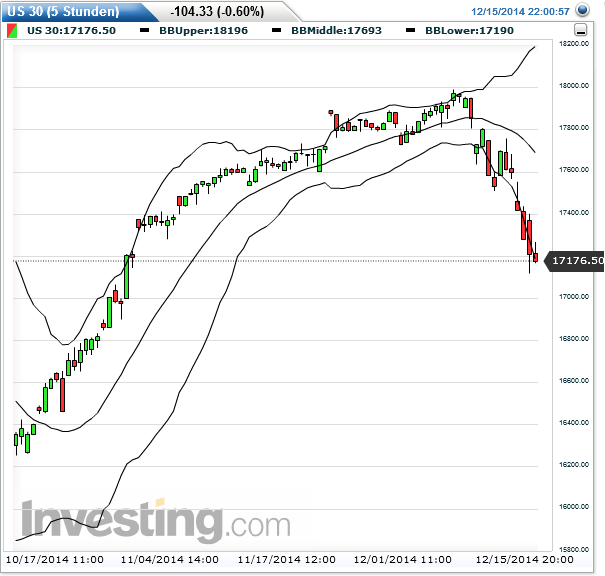The image size is (605, 576).
Task: Click the 17400.00 price axis label
Action: pos(574,213)
